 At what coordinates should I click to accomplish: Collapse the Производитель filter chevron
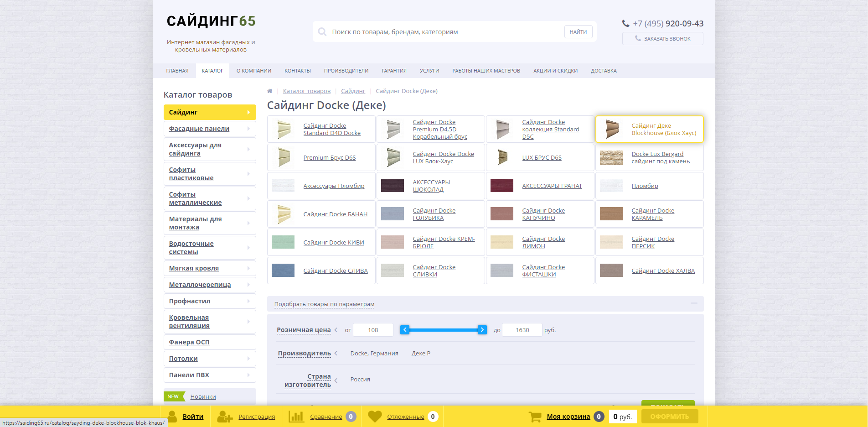(x=336, y=353)
